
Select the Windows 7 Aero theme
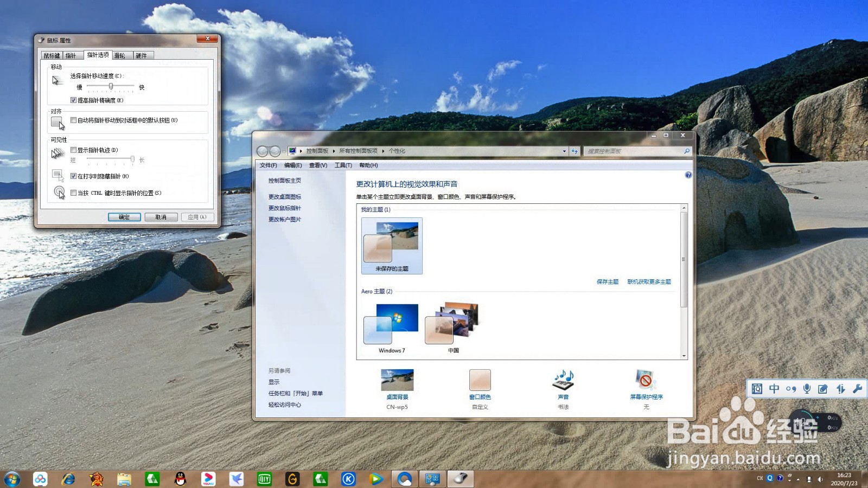click(392, 329)
